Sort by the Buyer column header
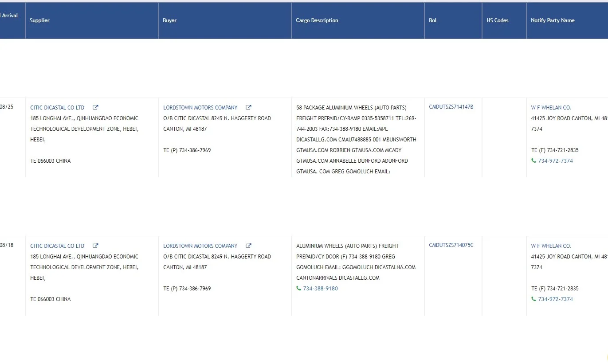 (169, 20)
